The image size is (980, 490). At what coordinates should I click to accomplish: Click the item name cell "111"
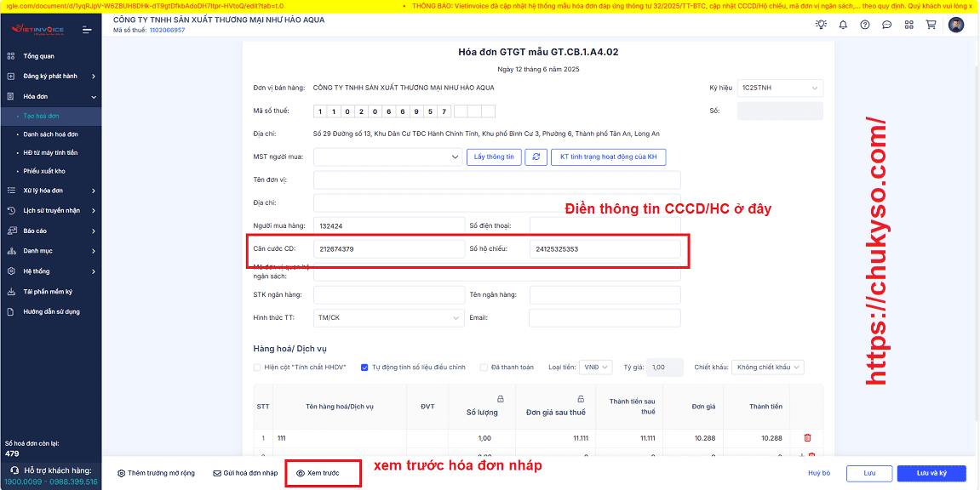340,438
